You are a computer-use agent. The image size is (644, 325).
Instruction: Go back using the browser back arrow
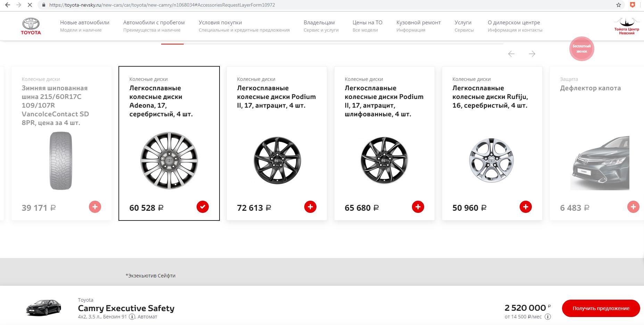8,5
